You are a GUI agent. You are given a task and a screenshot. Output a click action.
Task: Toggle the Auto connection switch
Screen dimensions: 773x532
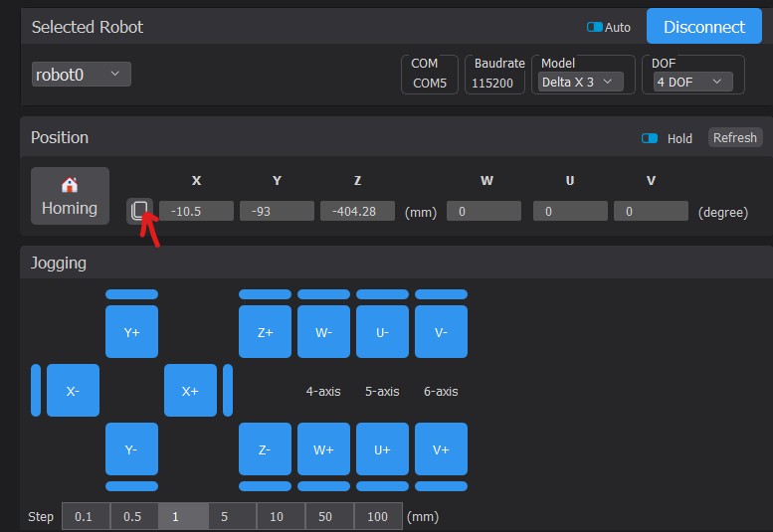pos(595,27)
